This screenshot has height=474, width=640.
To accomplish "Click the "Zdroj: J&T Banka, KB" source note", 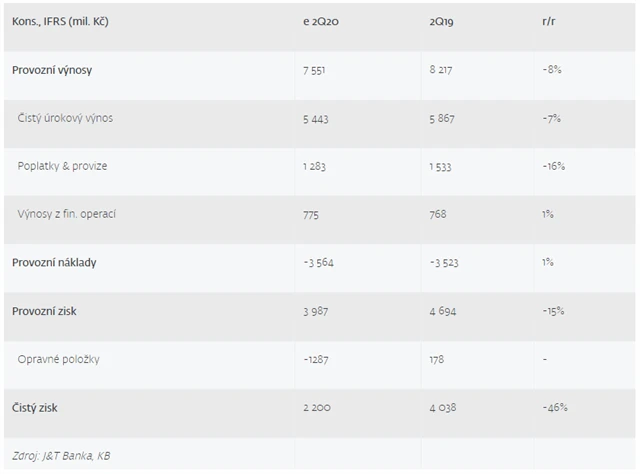I will 62,455.
